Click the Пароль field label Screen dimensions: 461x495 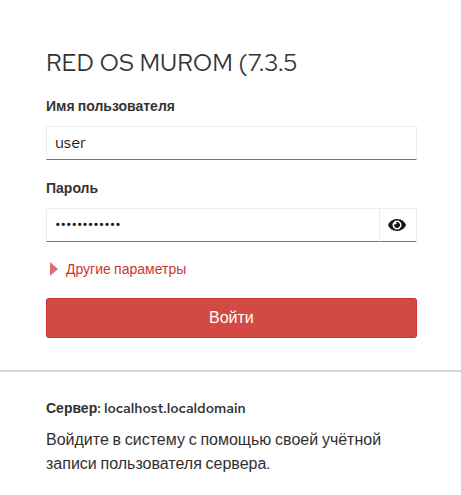pyautogui.click(x=72, y=188)
